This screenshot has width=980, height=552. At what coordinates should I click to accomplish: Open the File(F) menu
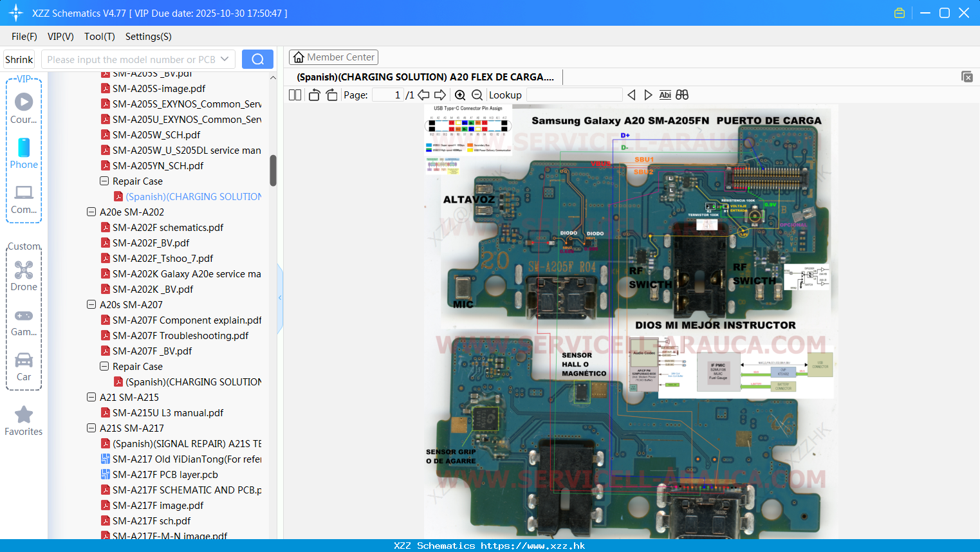[x=24, y=37]
